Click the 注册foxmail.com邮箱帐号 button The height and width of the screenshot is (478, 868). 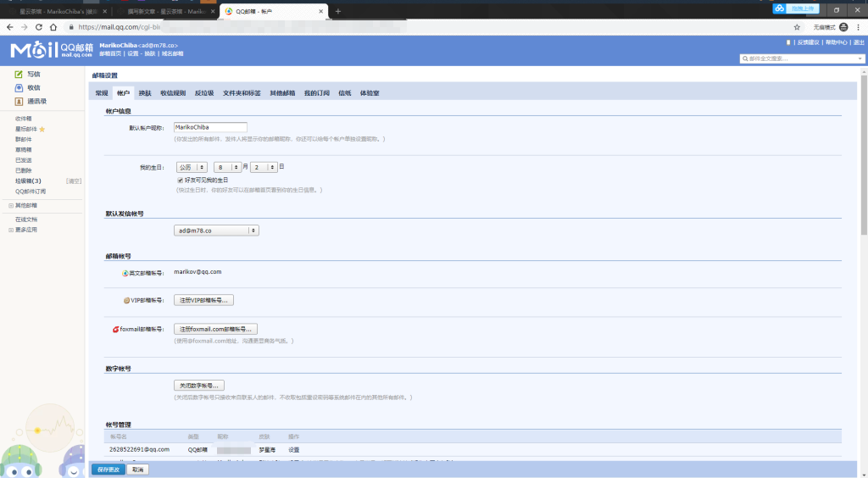point(215,329)
